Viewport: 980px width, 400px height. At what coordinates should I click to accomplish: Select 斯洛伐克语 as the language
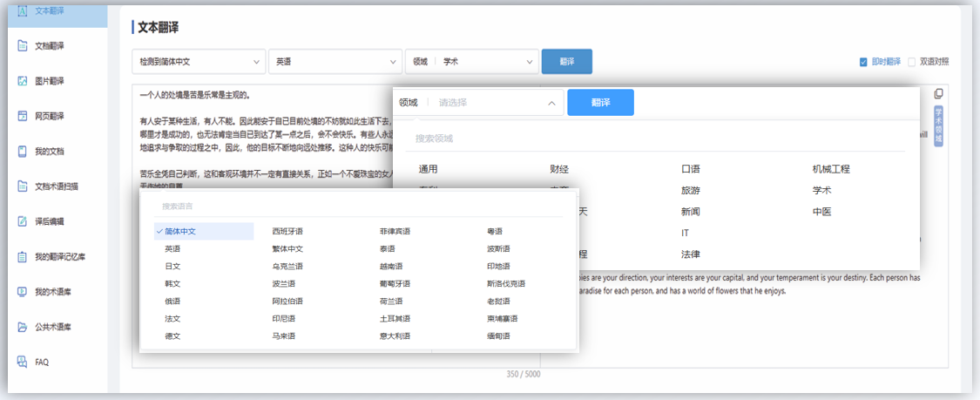tap(506, 284)
